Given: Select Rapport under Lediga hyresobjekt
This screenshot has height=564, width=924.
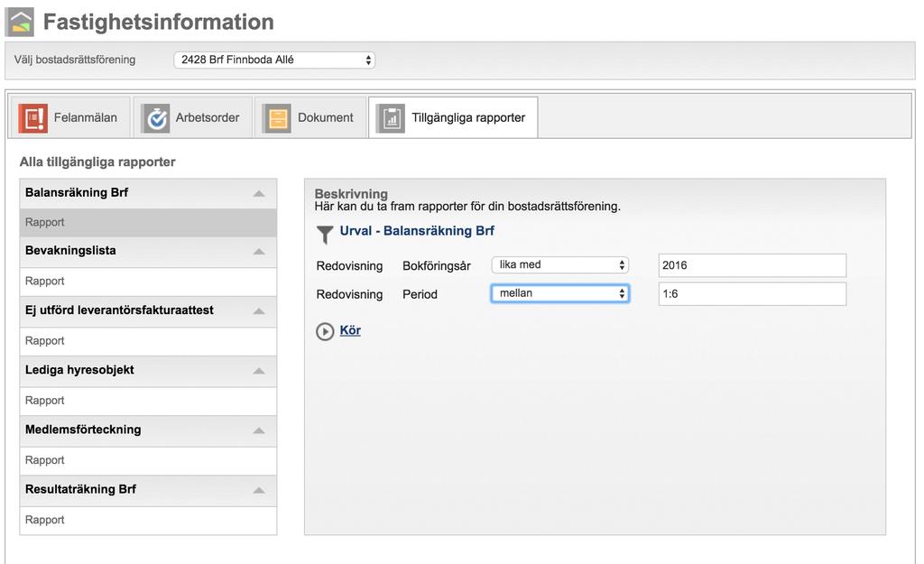Looking at the screenshot, I should tap(148, 401).
